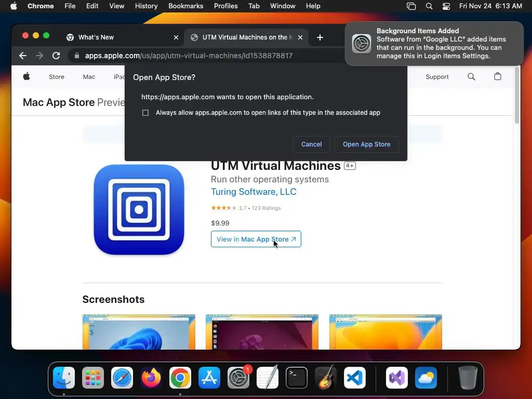
Task: Reload the current page
Action: point(56,56)
